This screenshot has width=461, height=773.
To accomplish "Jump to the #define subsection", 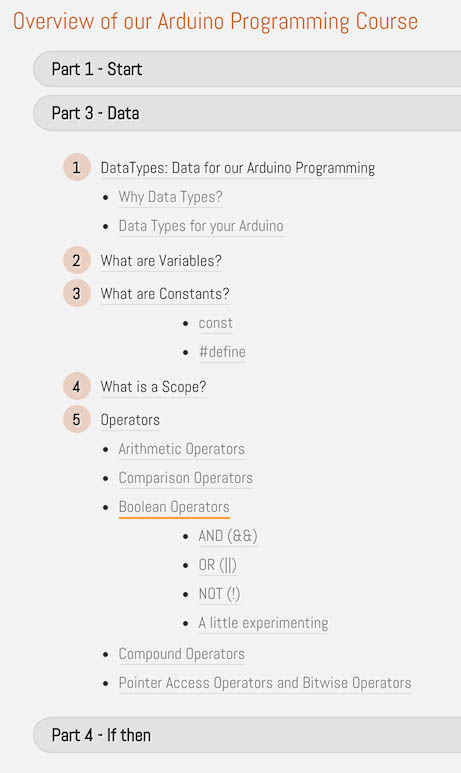I will tap(222, 352).
